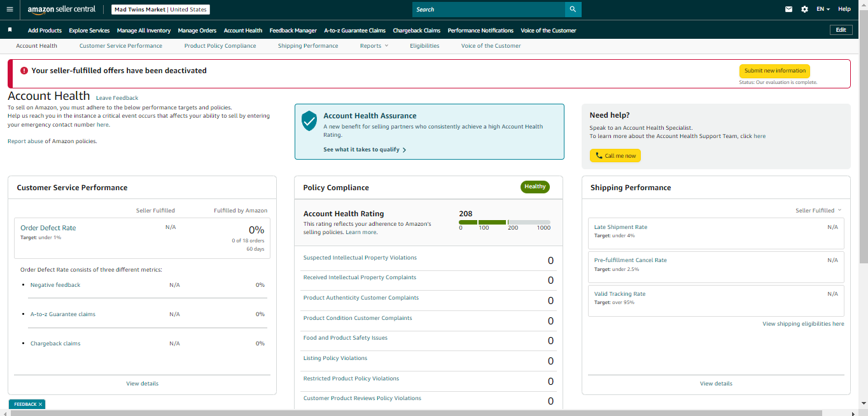Click the Amazon Seller Central logo
The width and height of the screenshot is (868, 416).
click(x=62, y=10)
